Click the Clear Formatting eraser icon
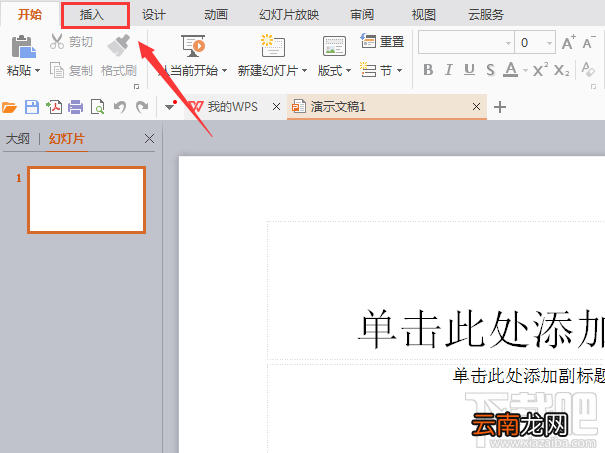Viewport: 605px width, 453px height. click(x=588, y=70)
